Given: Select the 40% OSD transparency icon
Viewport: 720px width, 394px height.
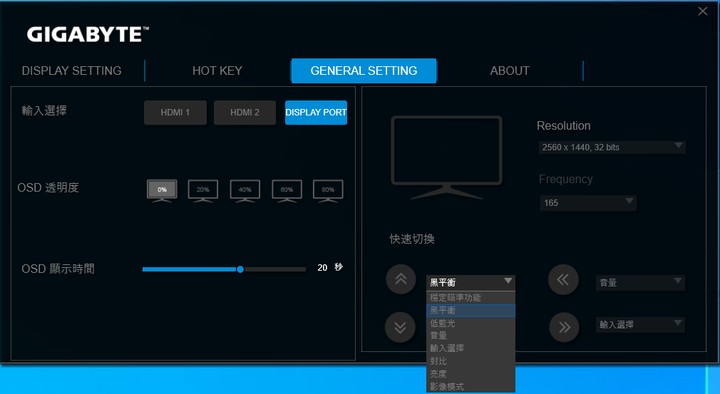Looking at the screenshot, I should [245, 191].
